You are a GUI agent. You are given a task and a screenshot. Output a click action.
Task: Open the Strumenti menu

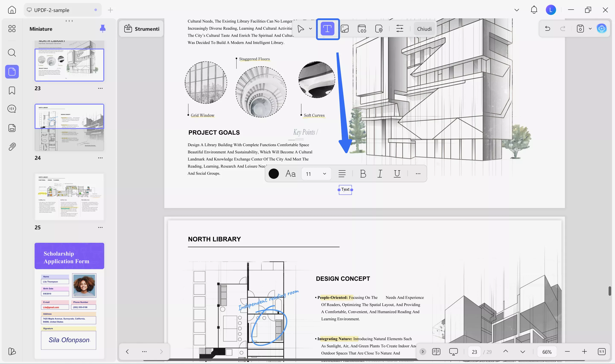click(141, 29)
